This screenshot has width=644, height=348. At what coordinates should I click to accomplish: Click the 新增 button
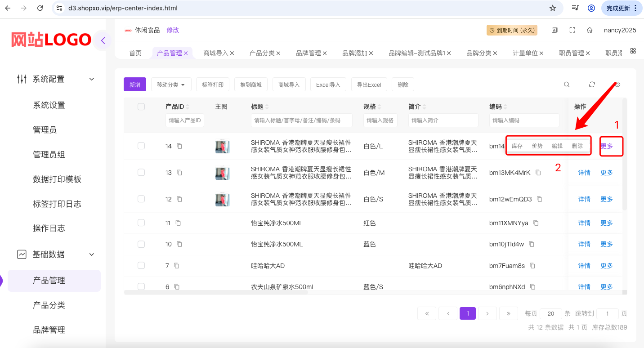click(x=135, y=84)
